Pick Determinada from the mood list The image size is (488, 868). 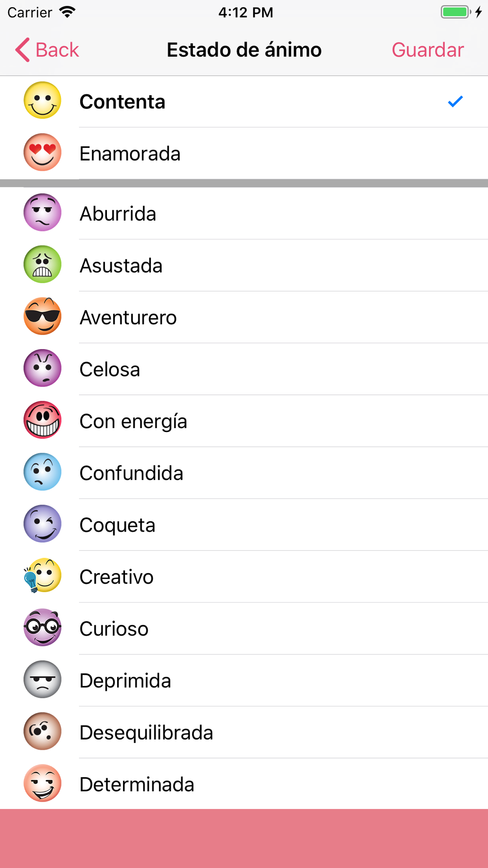coord(244,784)
